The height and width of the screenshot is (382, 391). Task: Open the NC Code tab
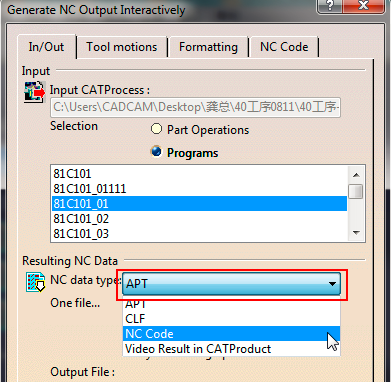(284, 47)
